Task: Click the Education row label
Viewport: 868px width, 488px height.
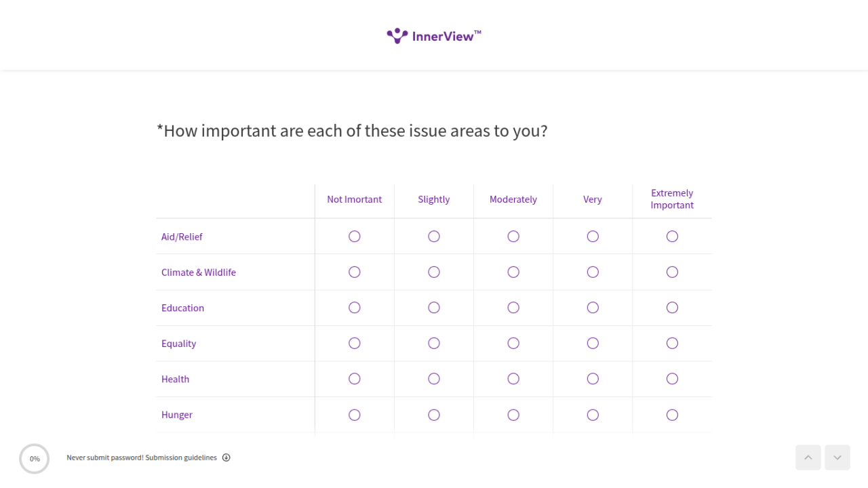Action: (x=182, y=308)
